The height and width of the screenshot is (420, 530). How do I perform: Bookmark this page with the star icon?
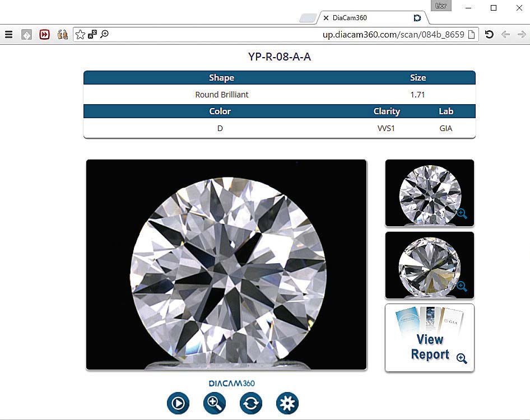click(x=80, y=35)
